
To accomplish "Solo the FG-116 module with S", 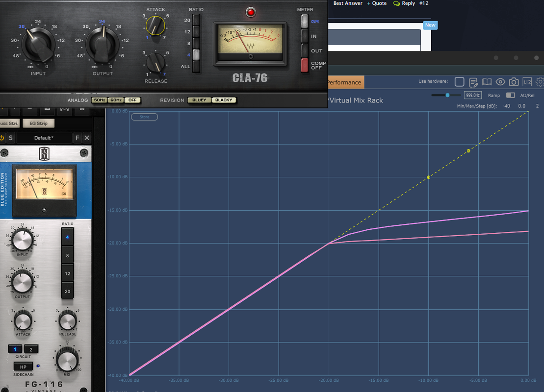I will click(x=11, y=138).
